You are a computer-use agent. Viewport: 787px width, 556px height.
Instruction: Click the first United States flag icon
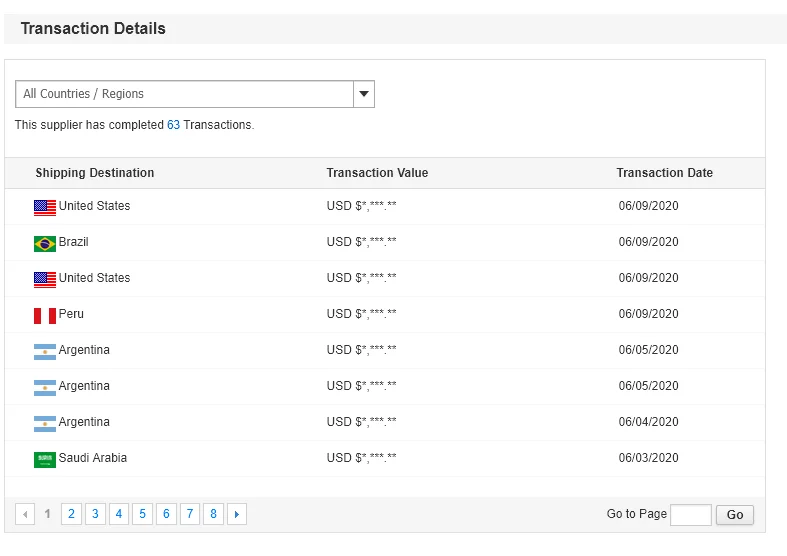pyautogui.click(x=45, y=207)
